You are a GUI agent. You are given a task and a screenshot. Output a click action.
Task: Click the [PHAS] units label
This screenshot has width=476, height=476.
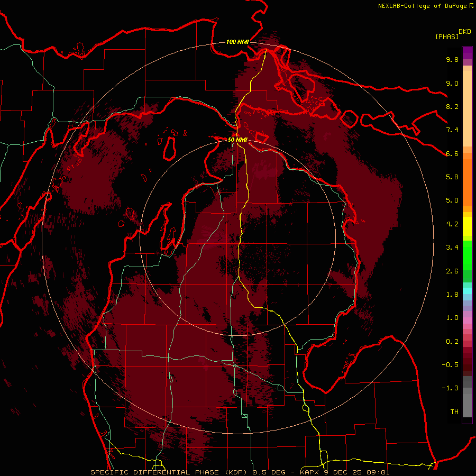point(447,36)
